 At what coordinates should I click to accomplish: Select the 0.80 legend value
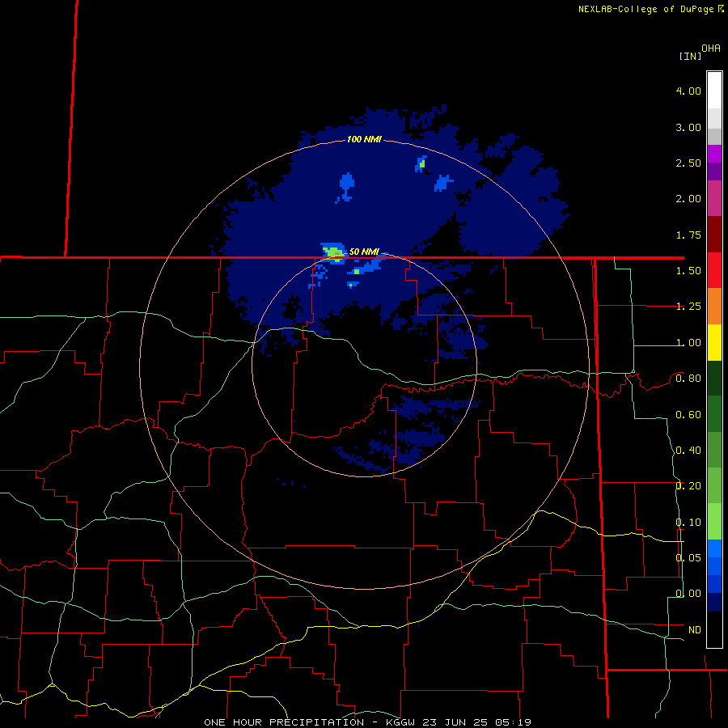pos(688,379)
